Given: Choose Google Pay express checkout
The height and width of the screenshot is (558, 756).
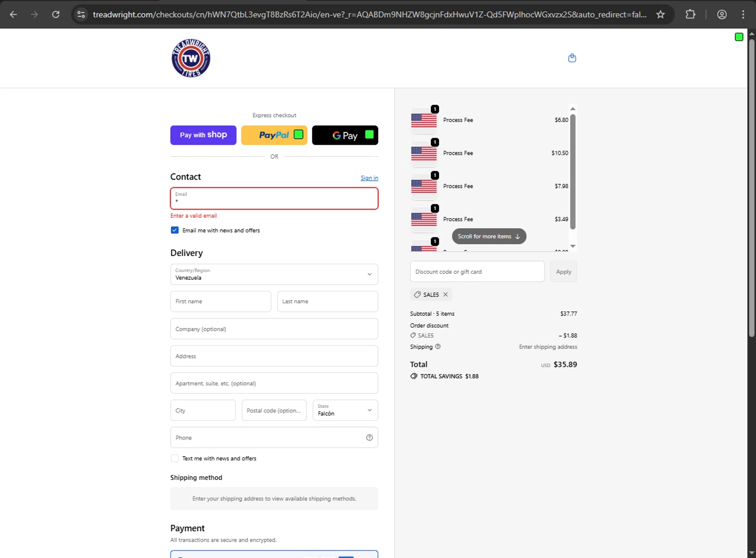Looking at the screenshot, I should [345, 135].
